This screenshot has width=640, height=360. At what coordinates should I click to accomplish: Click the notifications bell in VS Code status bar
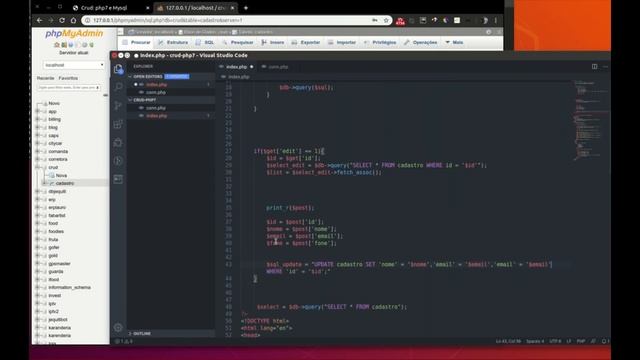click(x=605, y=341)
